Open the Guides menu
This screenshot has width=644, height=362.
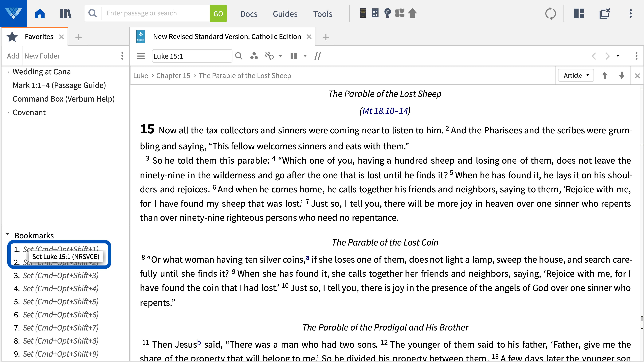click(x=285, y=14)
